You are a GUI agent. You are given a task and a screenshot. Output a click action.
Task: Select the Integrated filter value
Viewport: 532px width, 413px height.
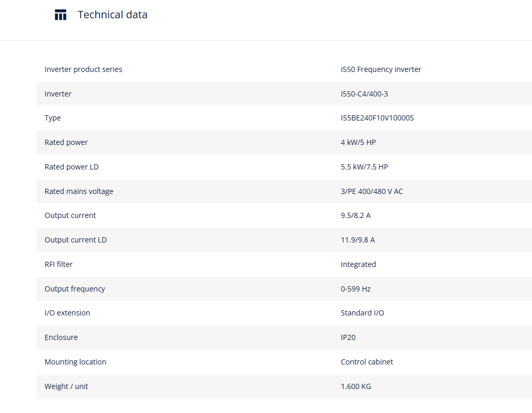358,264
